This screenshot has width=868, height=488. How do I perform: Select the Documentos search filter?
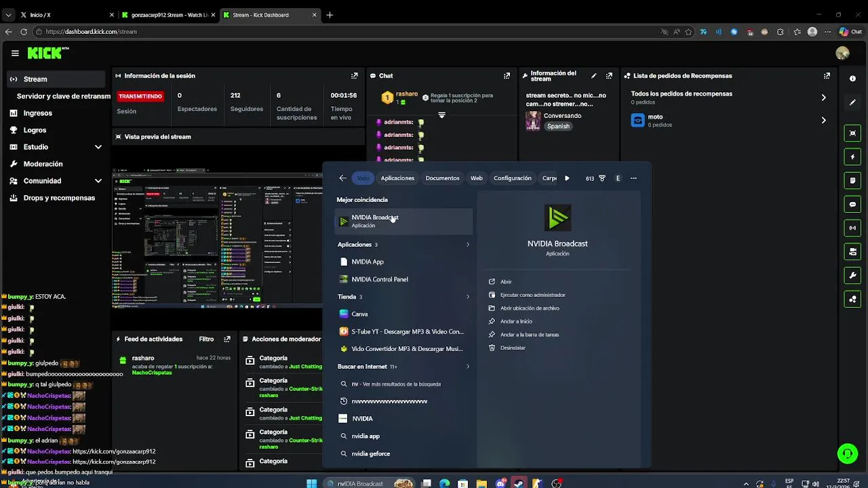tap(442, 178)
